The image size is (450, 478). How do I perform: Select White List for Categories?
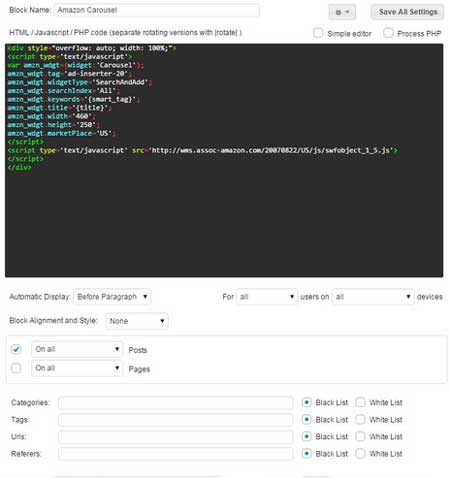click(x=360, y=402)
